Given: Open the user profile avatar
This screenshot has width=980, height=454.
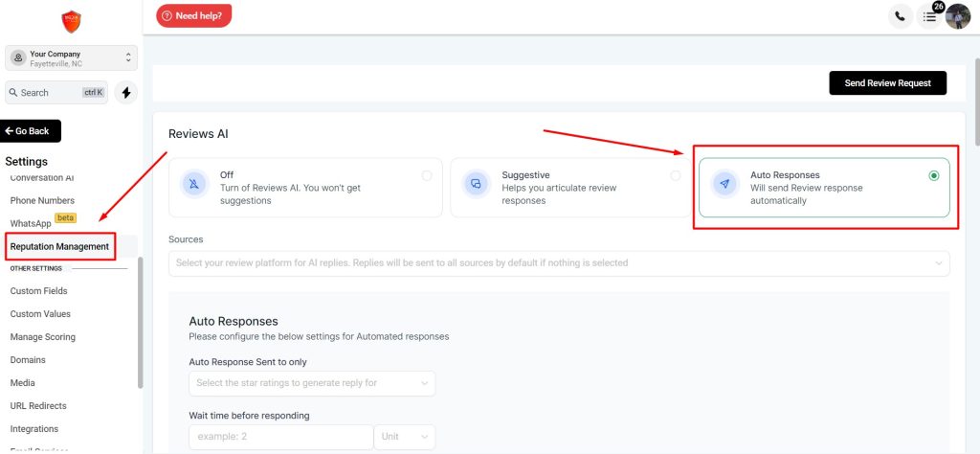Looking at the screenshot, I should [x=957, y=17].
